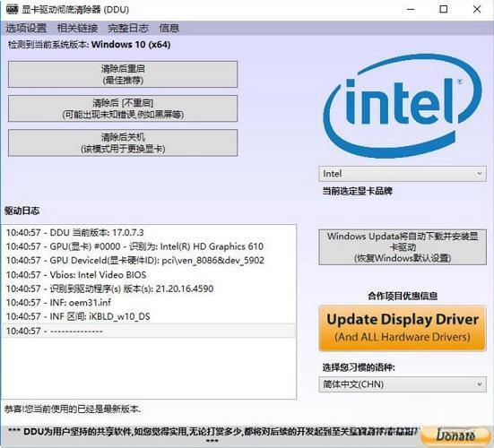
Task: Open the 信息 menu
Action: (169, 28)
